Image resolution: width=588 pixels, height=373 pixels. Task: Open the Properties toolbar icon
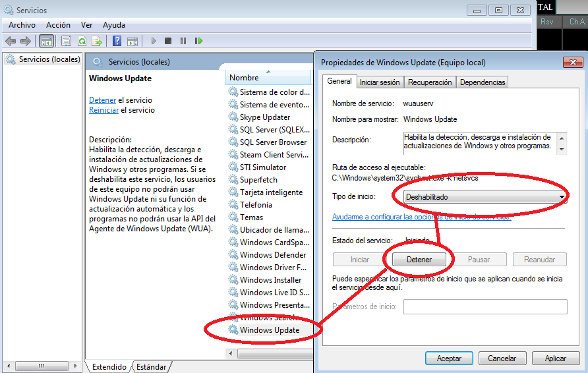pos(66,41)
